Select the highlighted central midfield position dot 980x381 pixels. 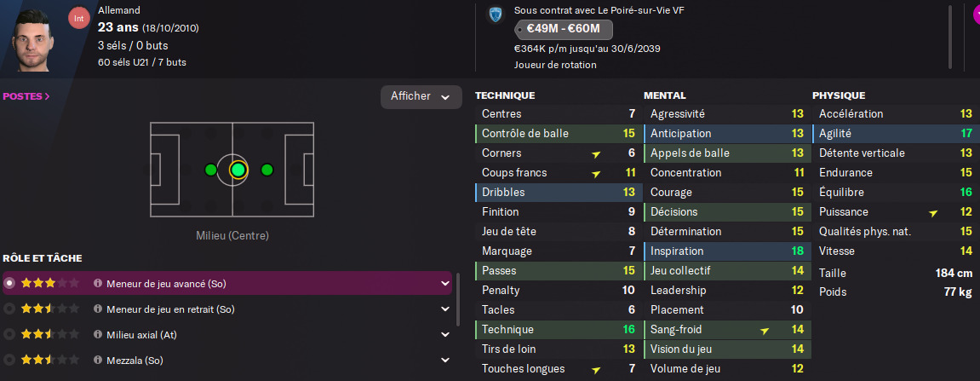[x=238, y=170]
